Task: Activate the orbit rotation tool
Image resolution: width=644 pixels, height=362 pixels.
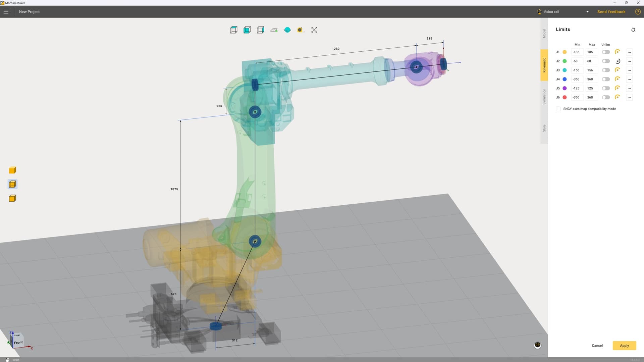Action: [x=287, y=30]
